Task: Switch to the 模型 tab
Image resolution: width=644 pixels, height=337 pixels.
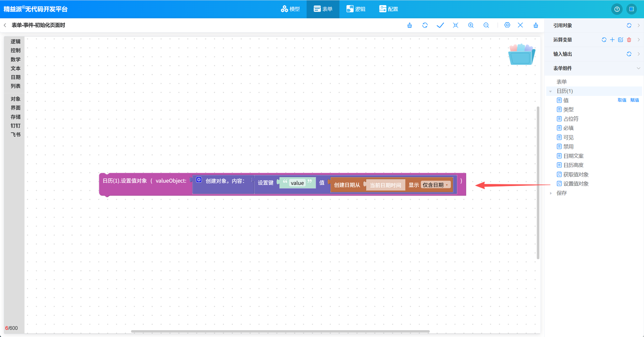Action: coord(290,9)
